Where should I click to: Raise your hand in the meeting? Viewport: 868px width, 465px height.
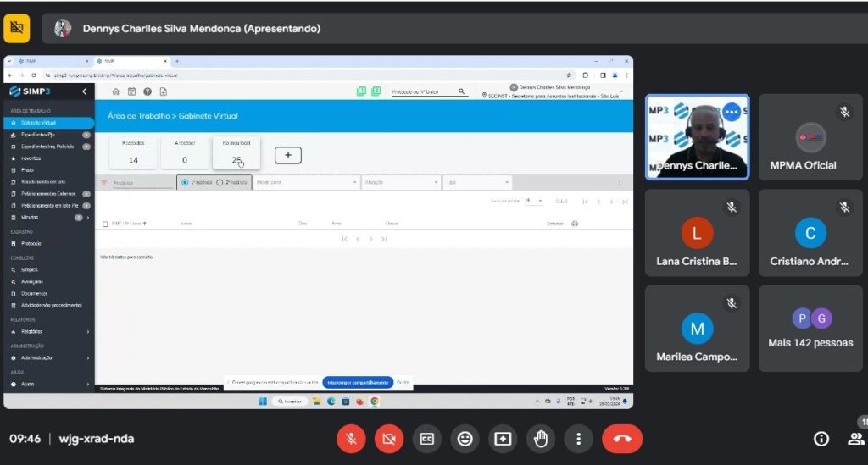540,439
